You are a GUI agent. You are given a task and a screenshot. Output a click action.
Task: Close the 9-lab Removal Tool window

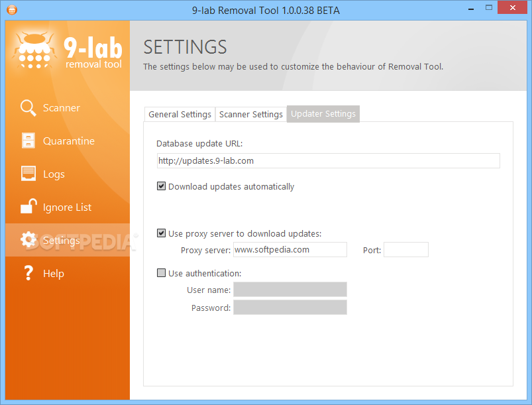(512, 7)
